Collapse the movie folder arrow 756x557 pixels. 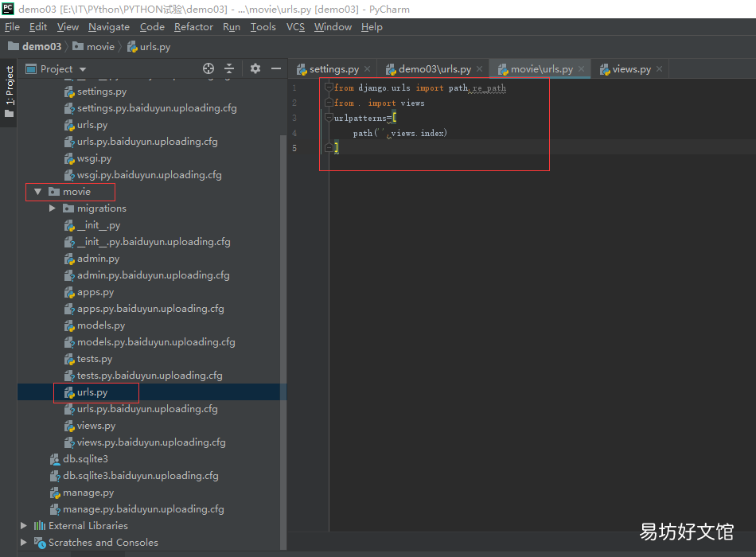(x=37, y=192)
